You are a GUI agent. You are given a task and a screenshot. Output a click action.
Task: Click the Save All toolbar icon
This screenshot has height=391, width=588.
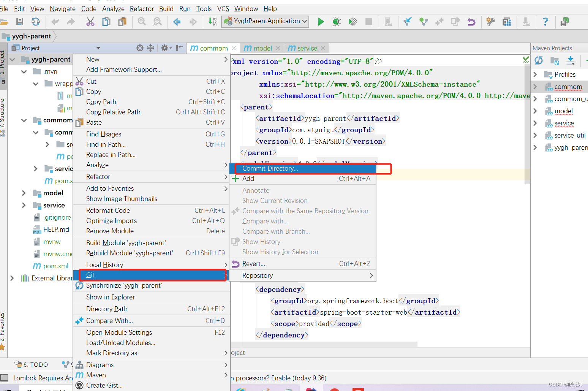20,22
